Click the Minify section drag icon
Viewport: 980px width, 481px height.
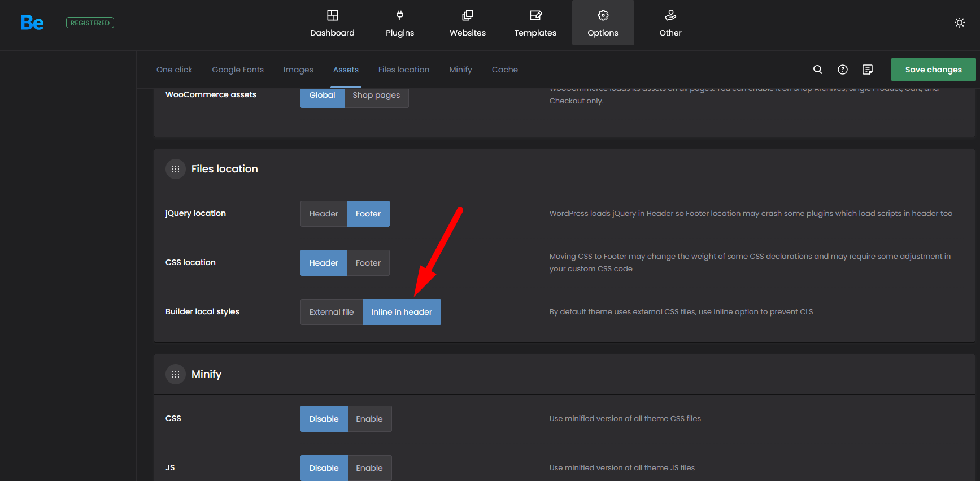click(176, 374)
